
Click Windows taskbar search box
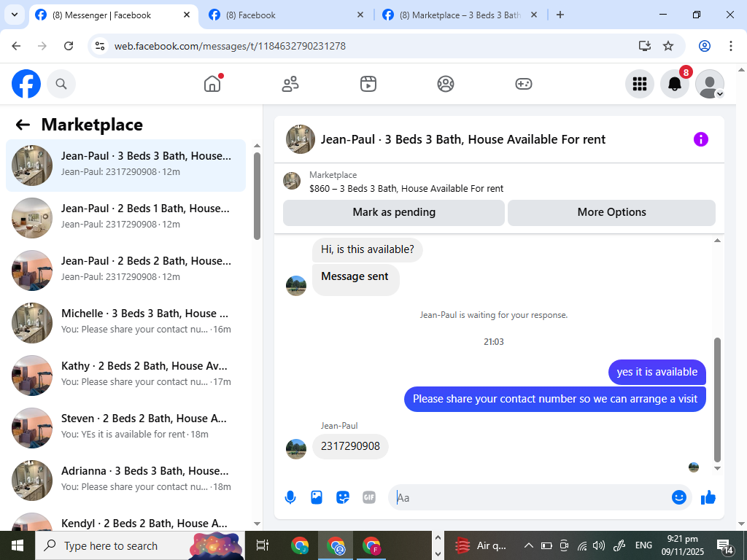pyautogui.click(x=139, y=545)
